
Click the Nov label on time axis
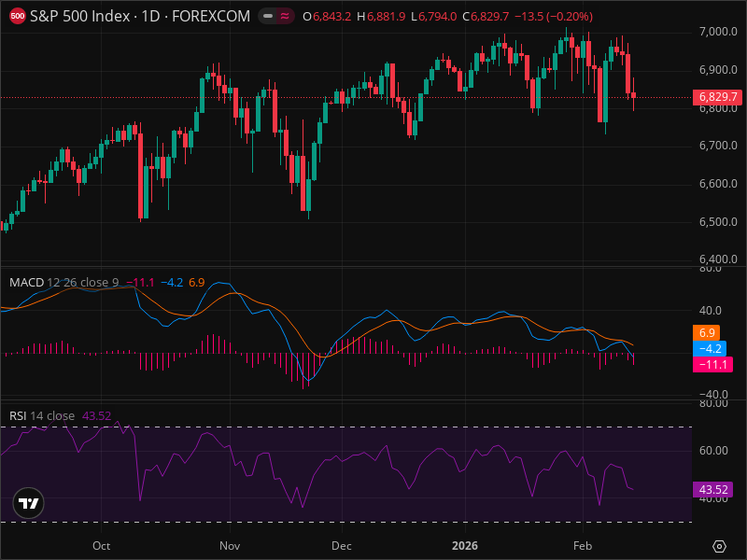click(230, 546)
